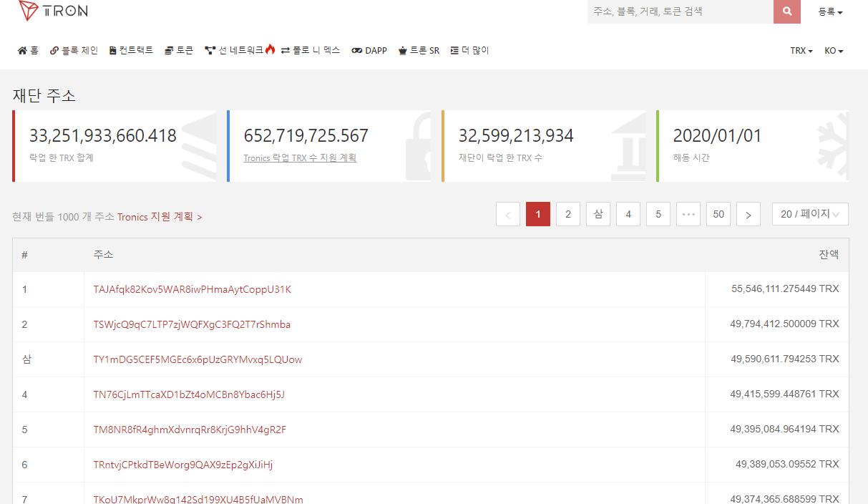Click the TRON logo
This screenshot has height=504, width=868.
[53, 10]
